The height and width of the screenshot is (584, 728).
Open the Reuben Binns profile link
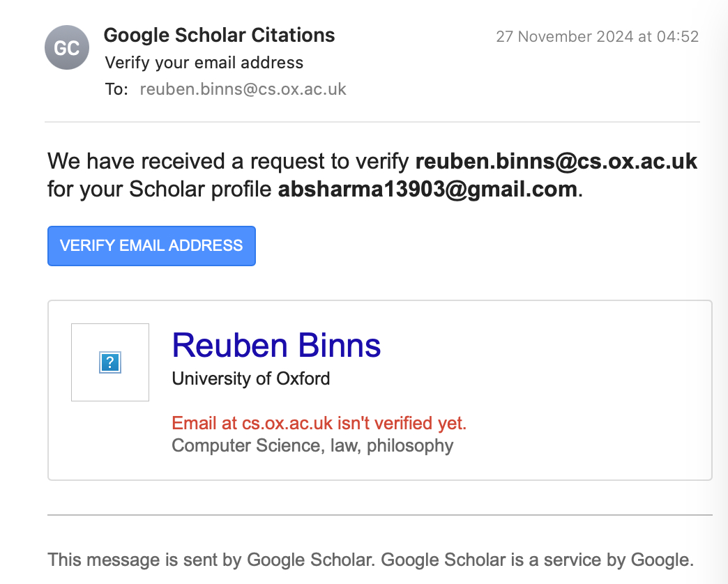(276, 346)
